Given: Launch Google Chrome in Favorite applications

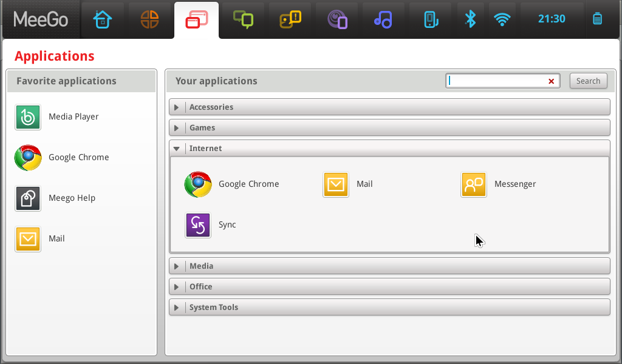Looking at the screenshot, I should click(x=28, y=158).
